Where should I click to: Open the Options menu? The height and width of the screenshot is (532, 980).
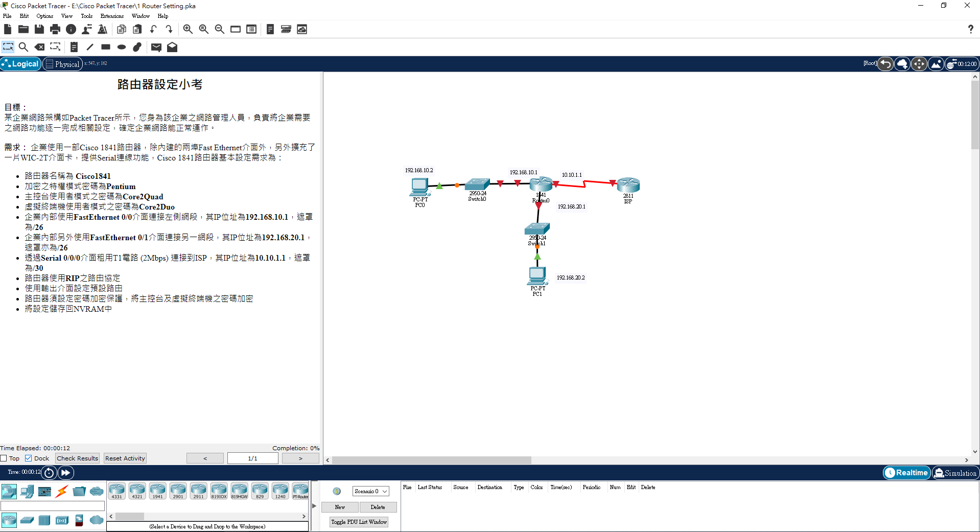(x=45, y=16)
